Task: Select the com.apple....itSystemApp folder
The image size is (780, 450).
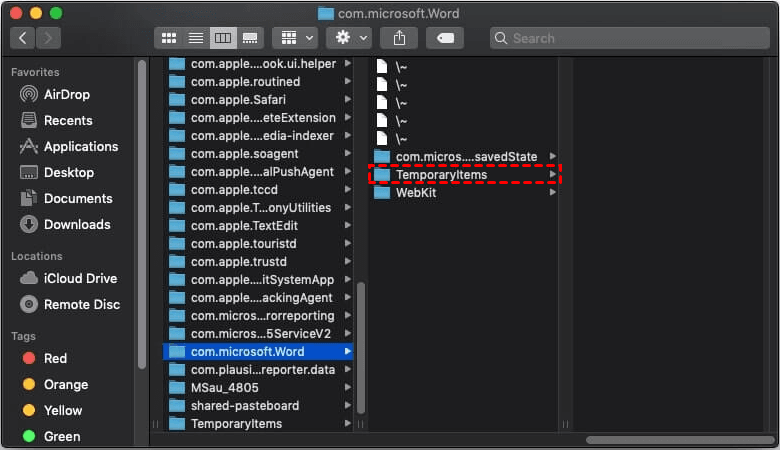Action: [x=258, y=279]
